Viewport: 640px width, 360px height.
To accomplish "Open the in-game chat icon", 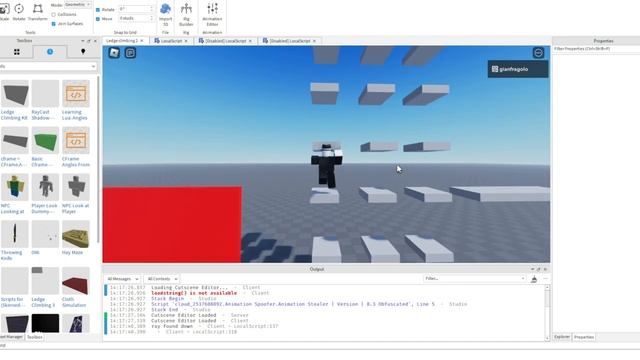I will [130, 53].
